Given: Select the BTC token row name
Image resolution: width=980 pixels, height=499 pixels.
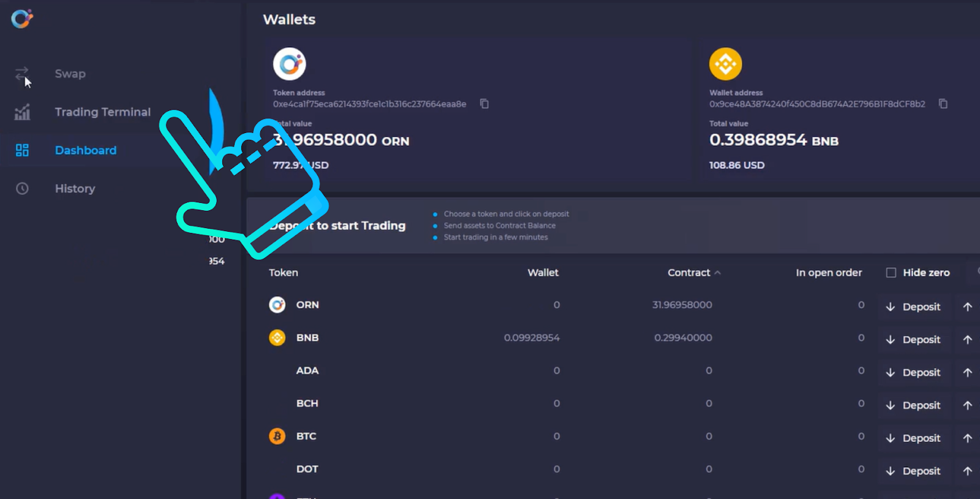Looking at the screenshot, I should 306,436.
